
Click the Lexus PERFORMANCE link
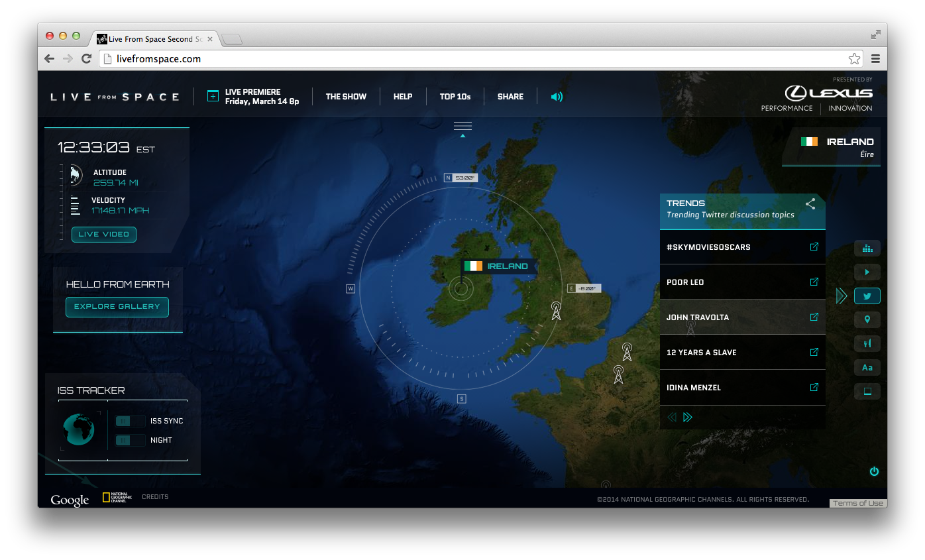point(787,108)
